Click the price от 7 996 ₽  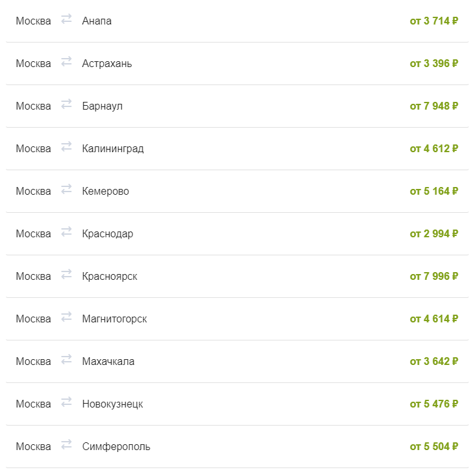pos(434,276)
